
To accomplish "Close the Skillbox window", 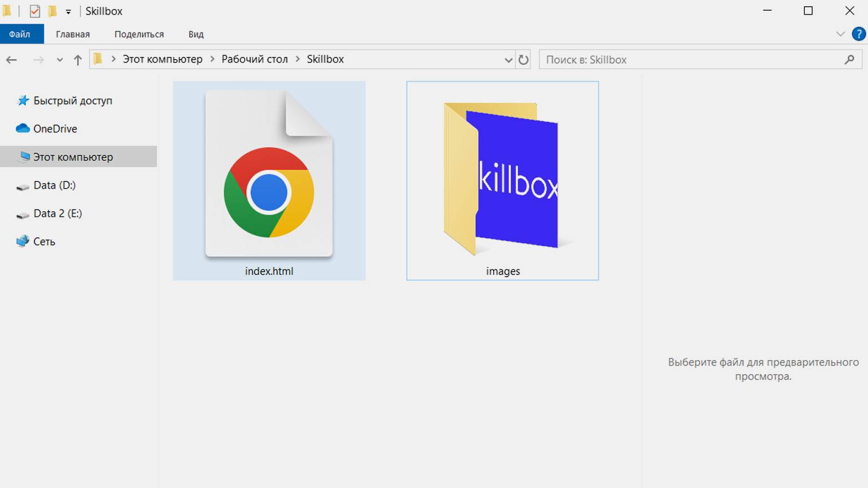I will (x=849, y=11).
